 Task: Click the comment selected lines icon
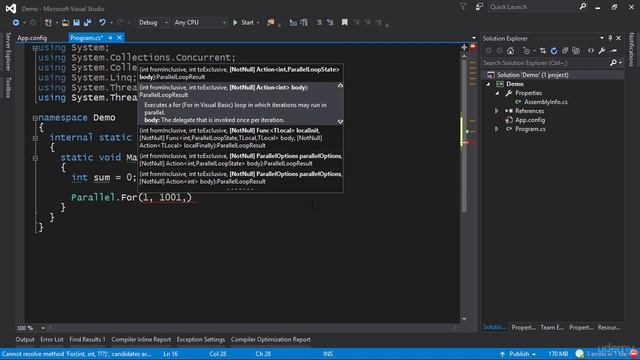pos(319,22)
